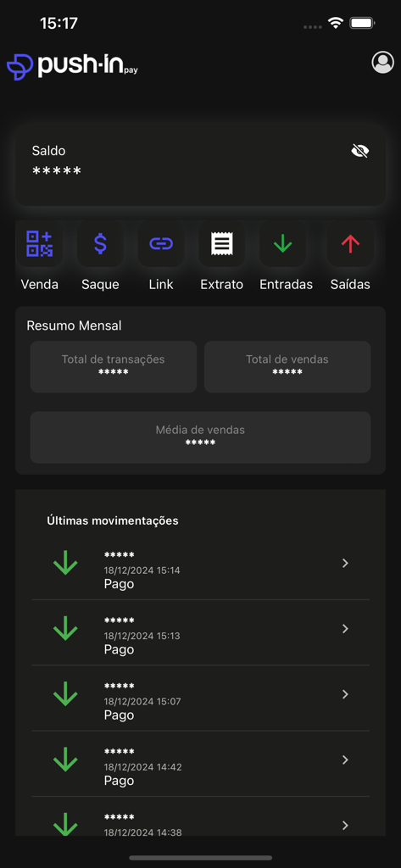Select date text 18/12/2024 15:13
This screenshot has height=868, width=401.
(x=142, y=636)
